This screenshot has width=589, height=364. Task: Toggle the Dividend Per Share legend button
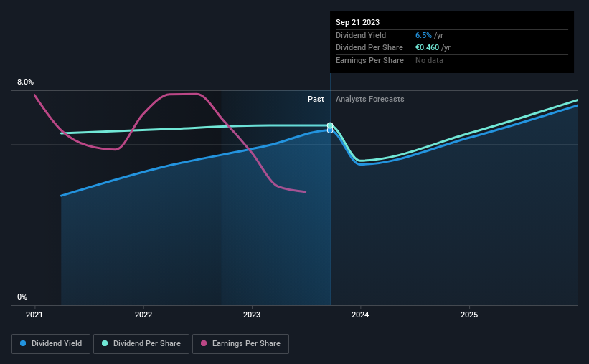tap(141, 344)
